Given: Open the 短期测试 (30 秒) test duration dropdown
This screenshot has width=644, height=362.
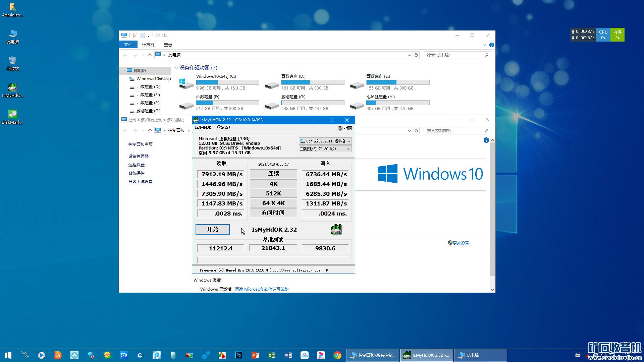Looking at the screenshot, I should [x=325, y=149].
